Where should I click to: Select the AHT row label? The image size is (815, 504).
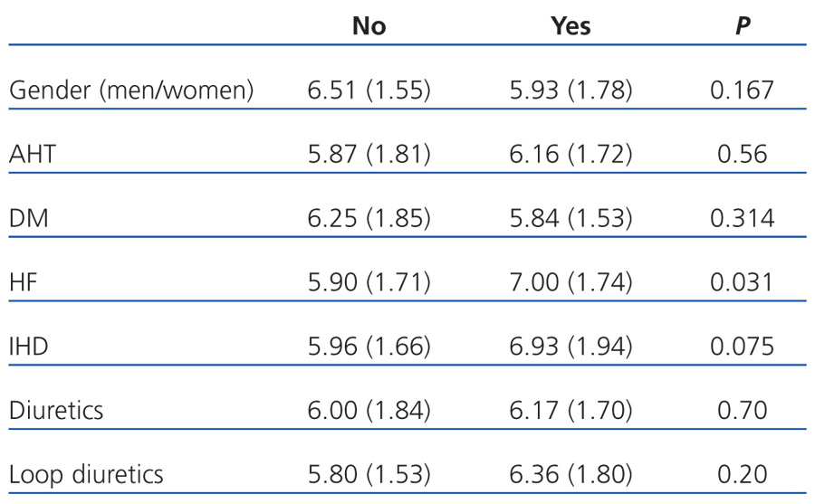point(33,155)
